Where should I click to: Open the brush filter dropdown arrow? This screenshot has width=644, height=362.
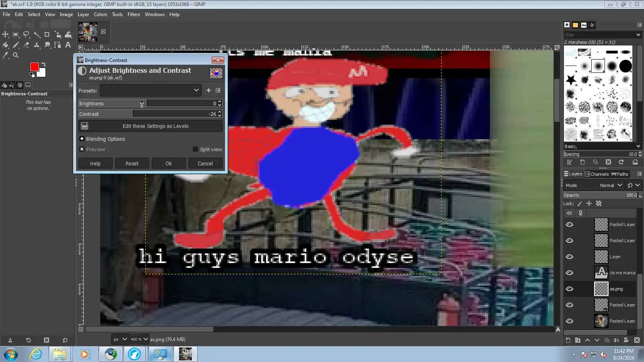point(638,35)
